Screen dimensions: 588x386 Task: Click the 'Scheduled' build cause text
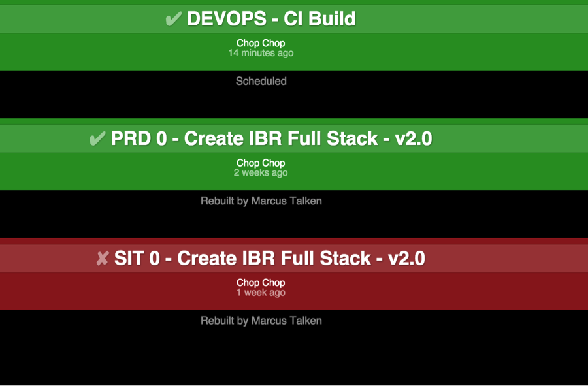click(261, 81)
